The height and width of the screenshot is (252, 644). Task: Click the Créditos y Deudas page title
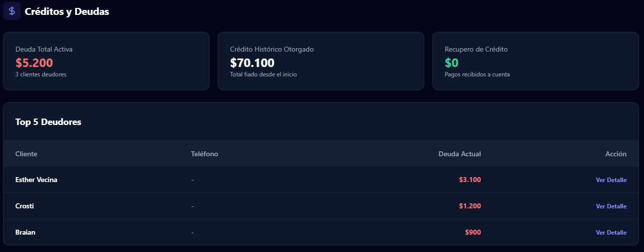pos(67,11)
